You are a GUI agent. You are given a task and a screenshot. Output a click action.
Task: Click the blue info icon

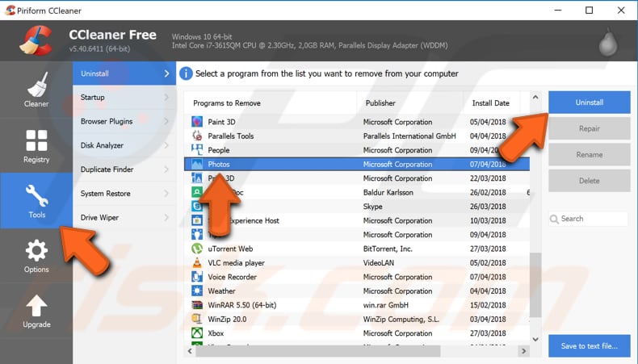click(186, 73)
